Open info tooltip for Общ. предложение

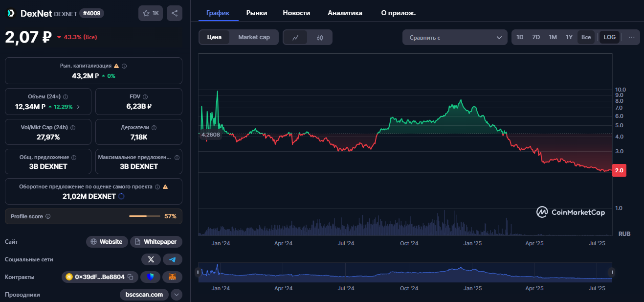[74, 158]
